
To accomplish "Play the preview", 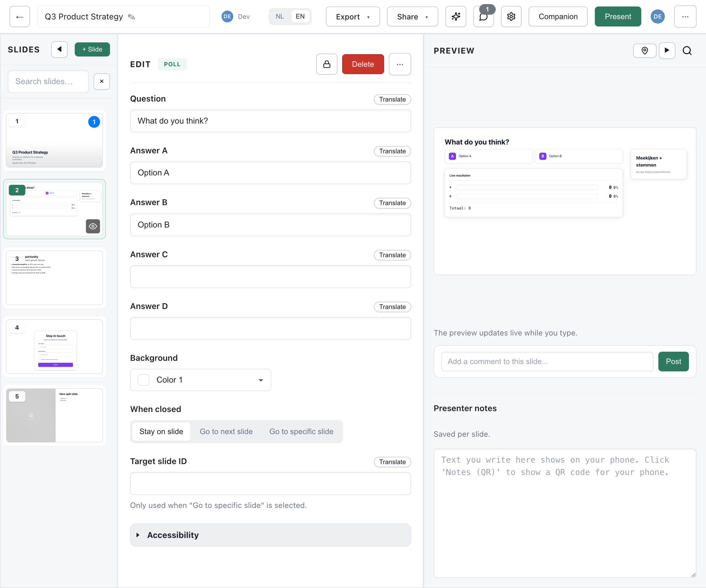I will (x=667, y=50).
